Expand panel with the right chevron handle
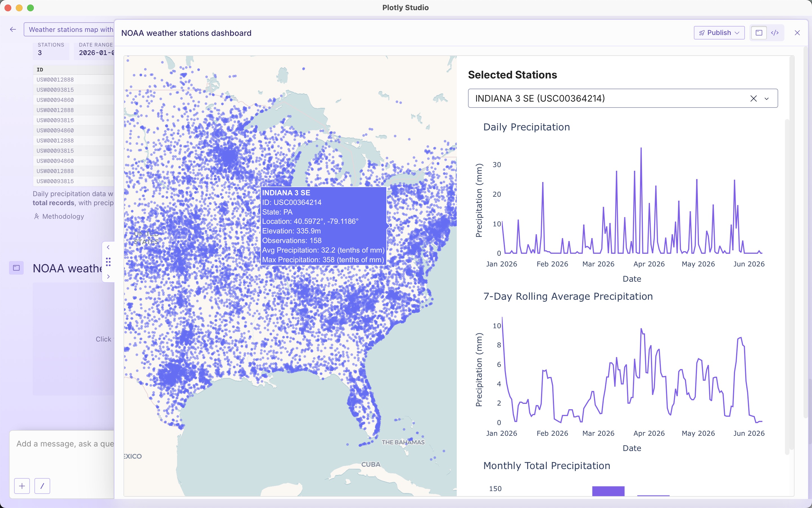 click(108, 277)
